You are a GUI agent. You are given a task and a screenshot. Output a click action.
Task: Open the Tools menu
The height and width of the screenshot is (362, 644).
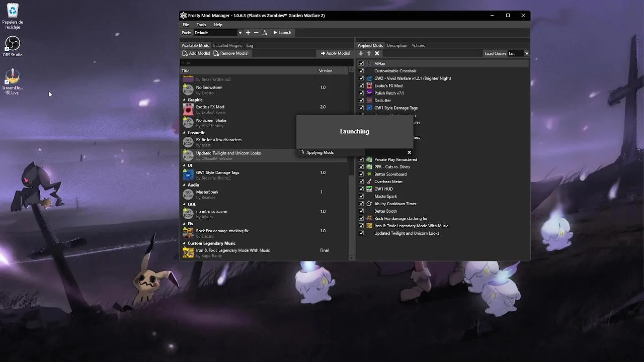point(201,25)
